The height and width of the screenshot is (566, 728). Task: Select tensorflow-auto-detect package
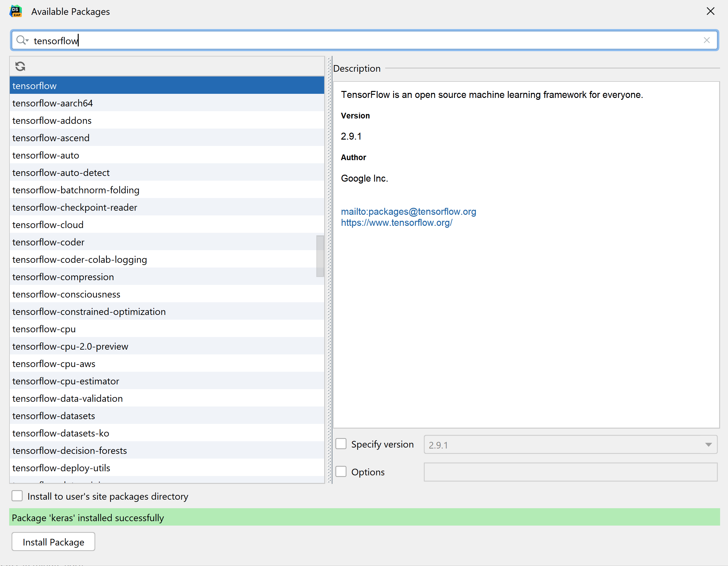click(167, 172)
